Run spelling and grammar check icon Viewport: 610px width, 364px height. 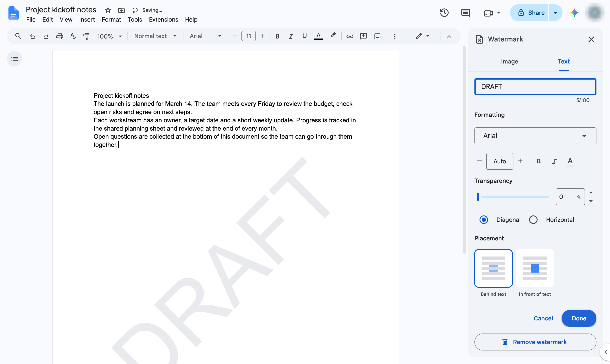pyautogui.click(x=73, y=36)
